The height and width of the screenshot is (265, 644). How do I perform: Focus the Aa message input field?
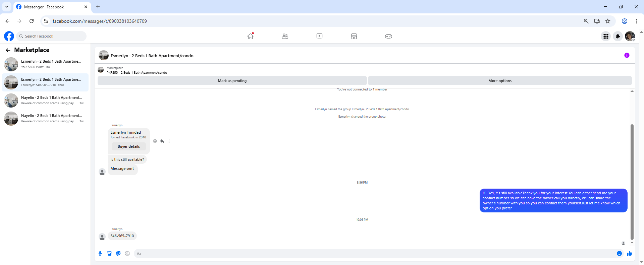click(374, 254)
